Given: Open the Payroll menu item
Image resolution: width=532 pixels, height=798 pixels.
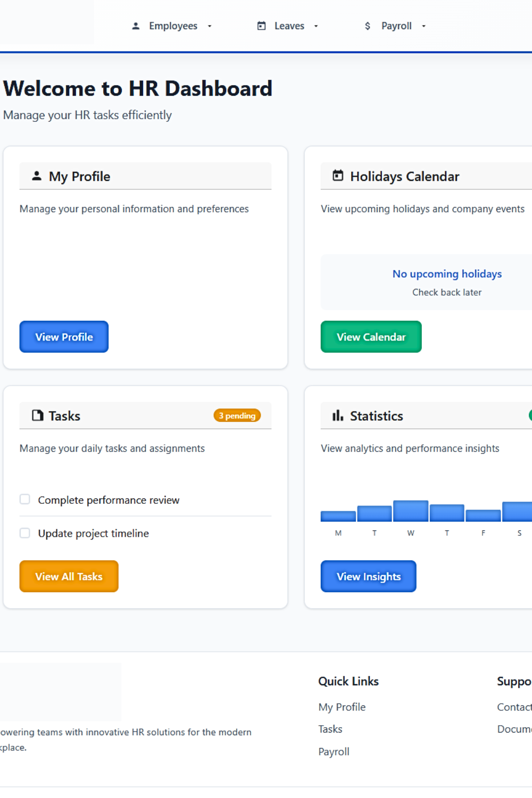Looking at the screenshot, I should pos(396,25).
